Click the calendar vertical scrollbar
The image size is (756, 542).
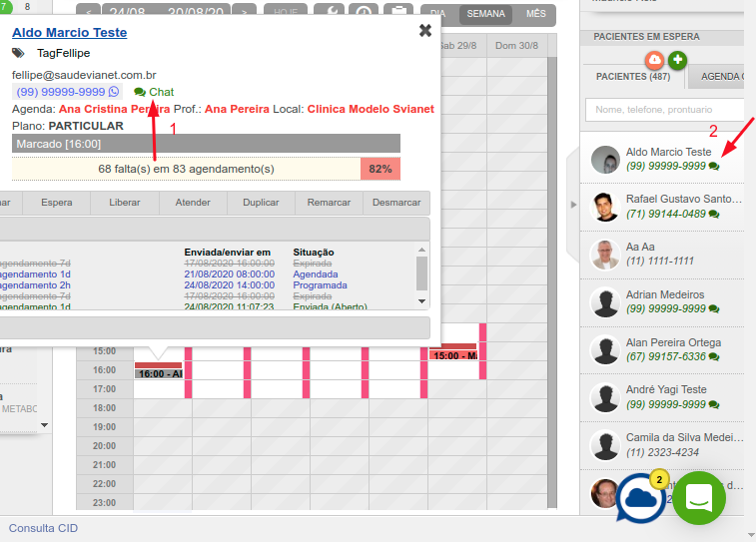coord(552,281)
